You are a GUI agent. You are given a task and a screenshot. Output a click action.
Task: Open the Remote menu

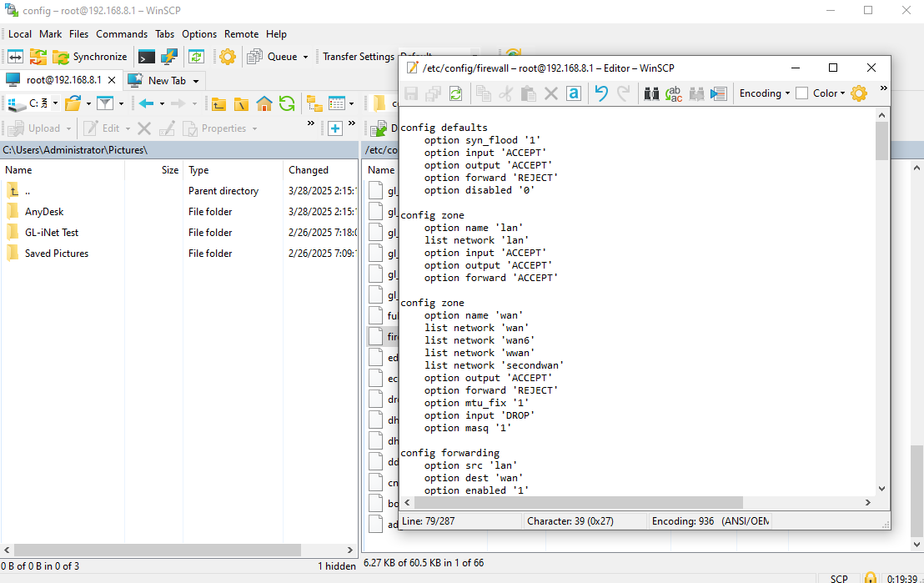[x=241, y=34]
